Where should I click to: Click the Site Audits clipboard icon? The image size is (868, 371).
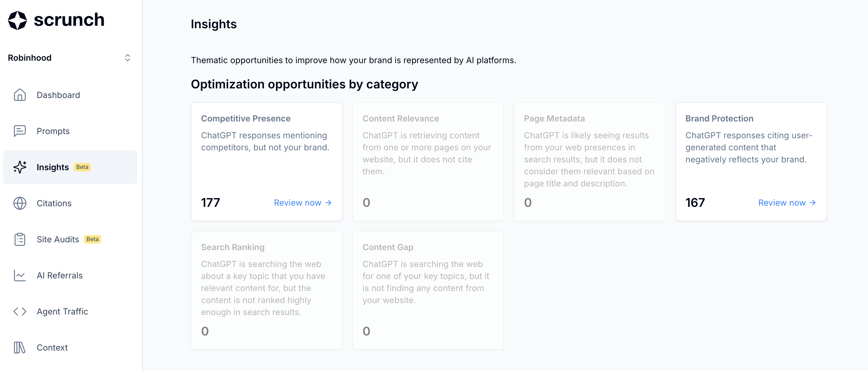(x=20, y=239)
